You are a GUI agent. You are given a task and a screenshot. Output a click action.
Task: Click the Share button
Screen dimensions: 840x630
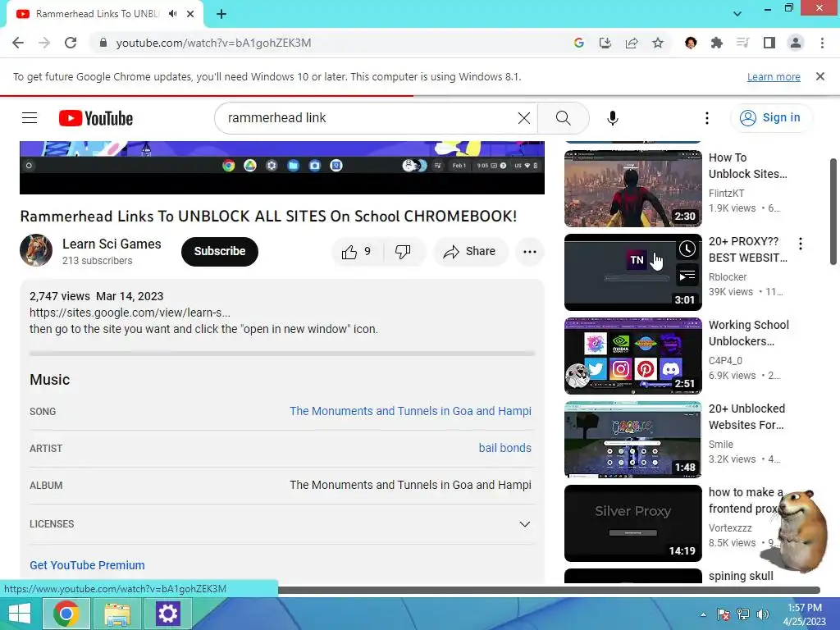click(x=470, y=251)
